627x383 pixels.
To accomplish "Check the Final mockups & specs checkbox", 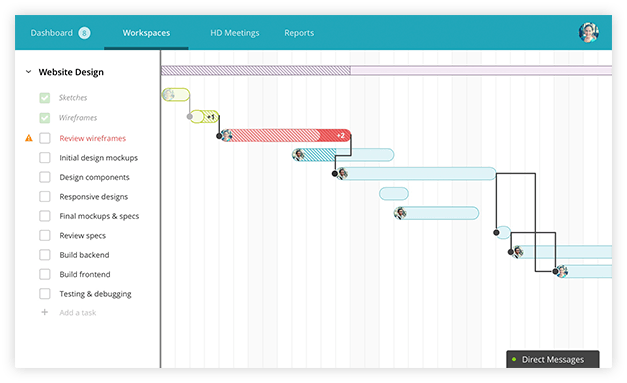I will [45, 216].
